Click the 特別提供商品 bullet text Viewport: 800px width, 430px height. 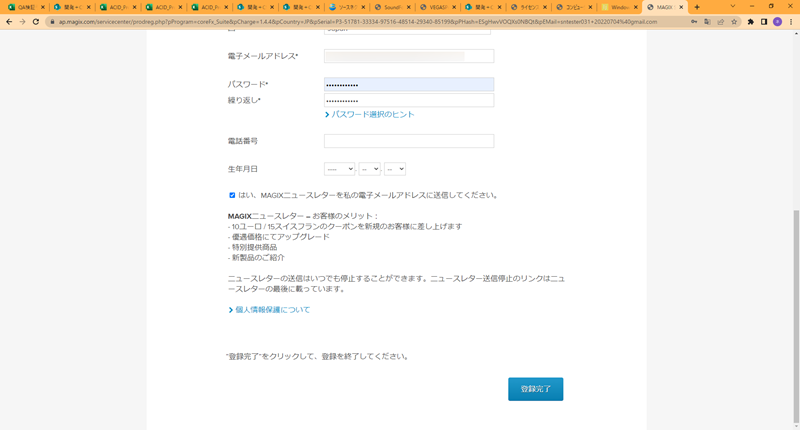coord(253,247)
